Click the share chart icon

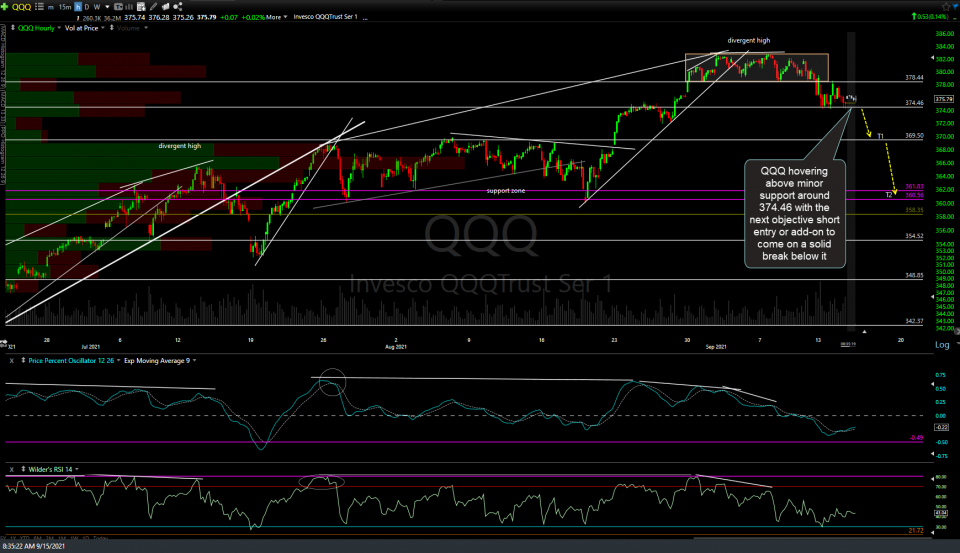[178, 7]
